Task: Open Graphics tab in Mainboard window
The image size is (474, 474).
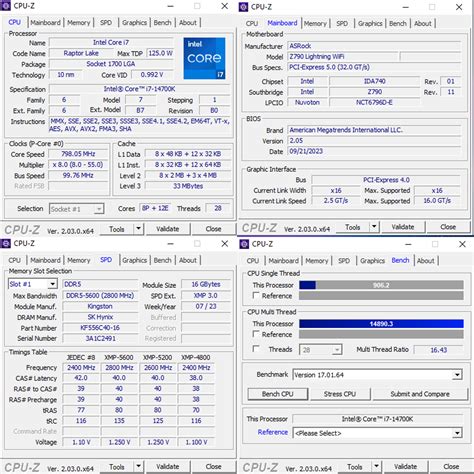Action: click(370, 23)
